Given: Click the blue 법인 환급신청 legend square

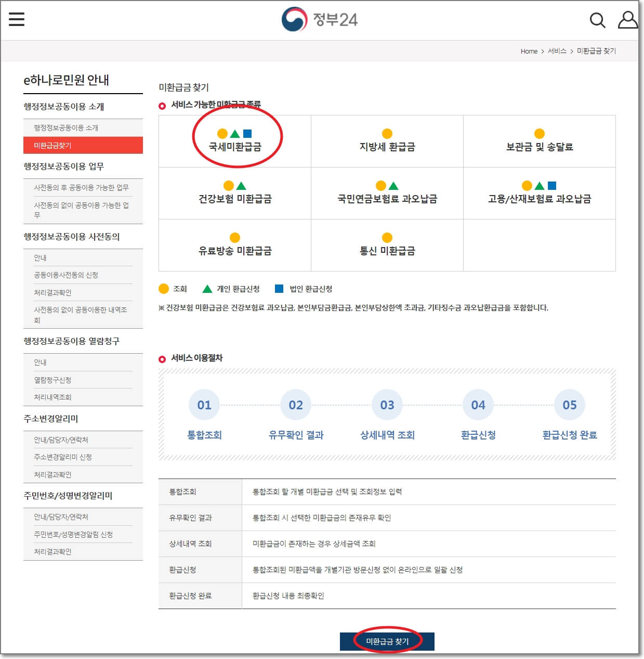Looking at the screenshot, I should point(279,289).
